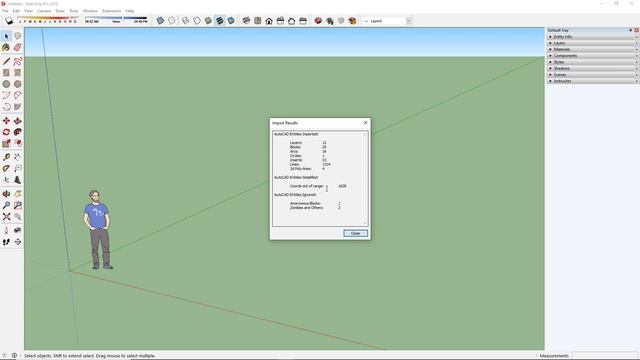Select the Zoom magnifier tool

pos(6,205)
